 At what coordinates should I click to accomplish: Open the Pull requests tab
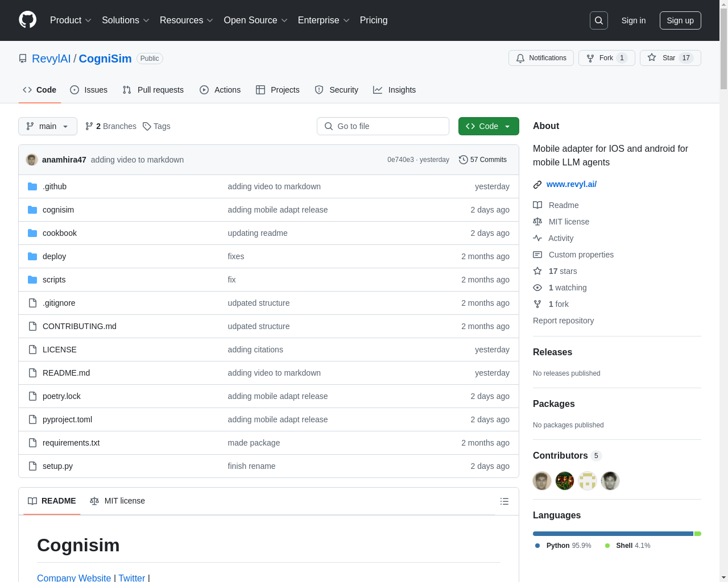(x=153, y=90)
